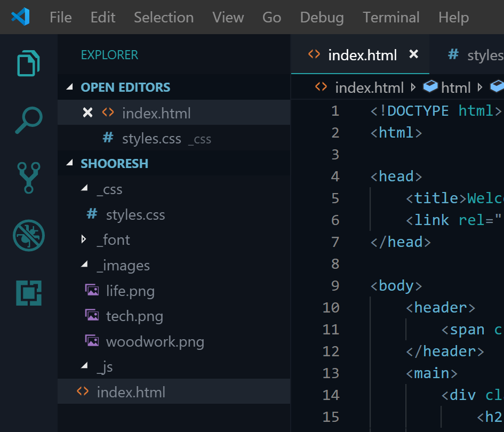Collapse the _images folder

click(84, 265)
